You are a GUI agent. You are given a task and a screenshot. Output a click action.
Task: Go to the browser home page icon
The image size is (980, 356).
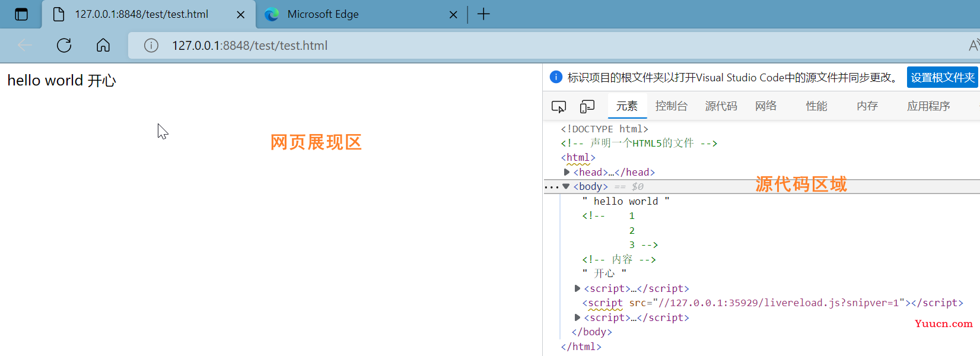coord(103,45)
